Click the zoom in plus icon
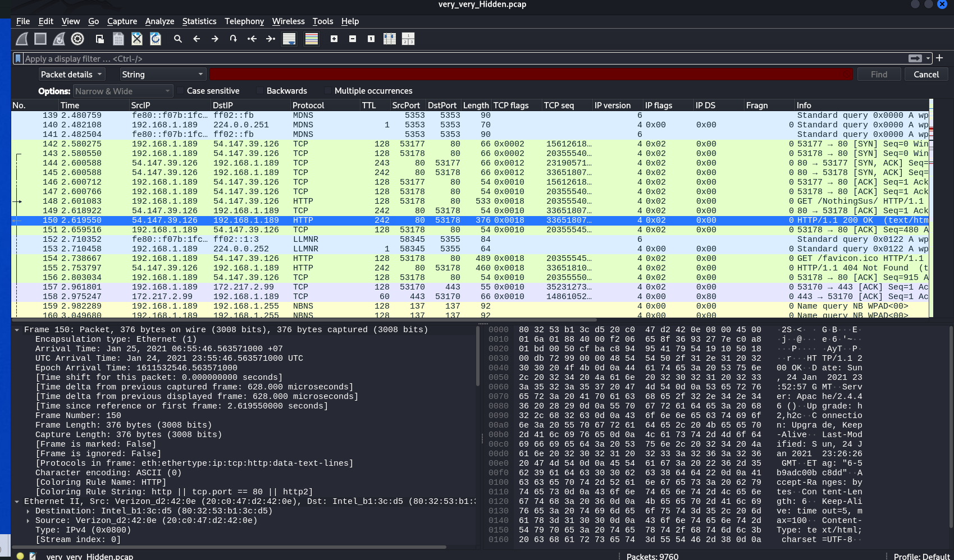Viewport: 954px width, 560px height. [x=334, y=39]
